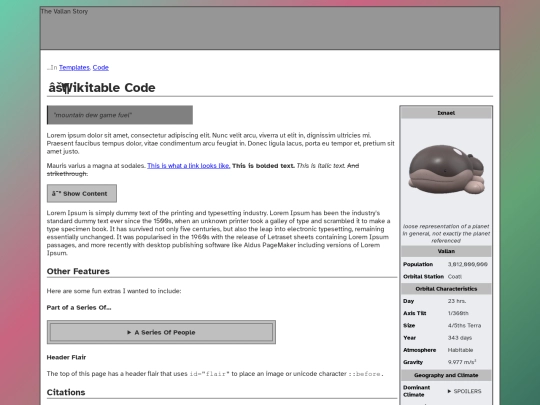
Task: Click the 'This is bolded text.' phrase
Action: tap(263, 166)
